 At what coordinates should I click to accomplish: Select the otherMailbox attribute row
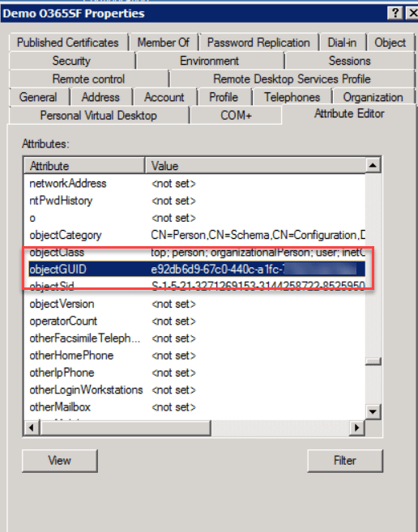[194, 407]
